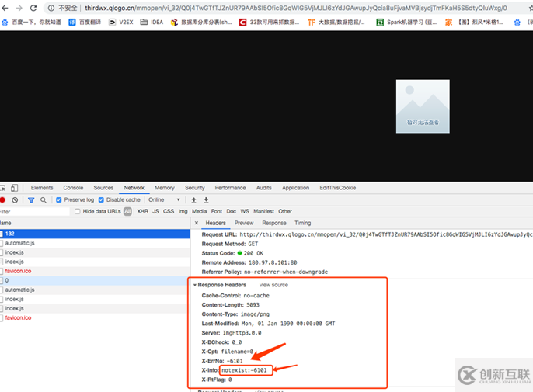Click view source next to Response Headers
The image size is (533, 392).
click(x=273, y=285)
